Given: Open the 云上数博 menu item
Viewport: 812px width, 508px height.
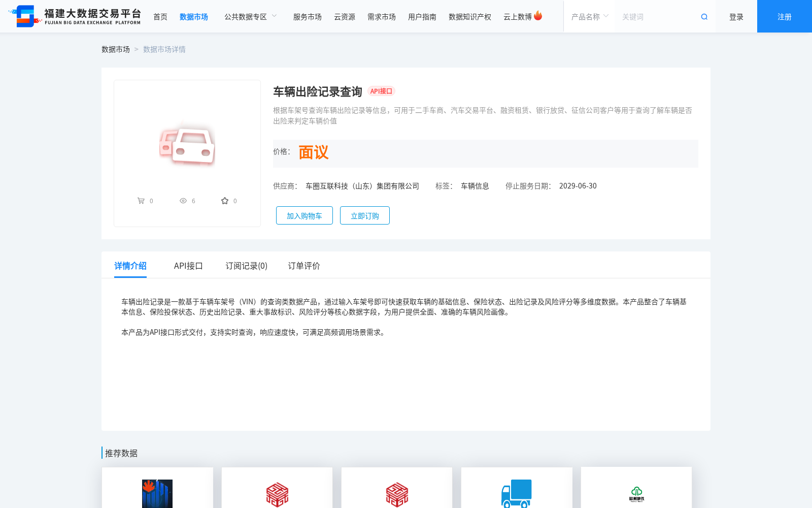Looking at the screenshot, I should point(518,17).
